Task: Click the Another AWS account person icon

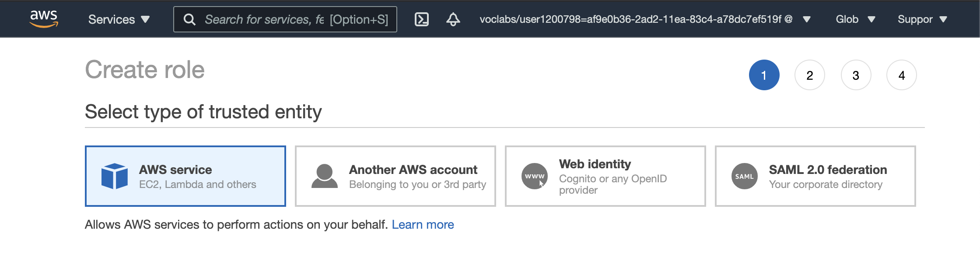Action: [324, 176]
